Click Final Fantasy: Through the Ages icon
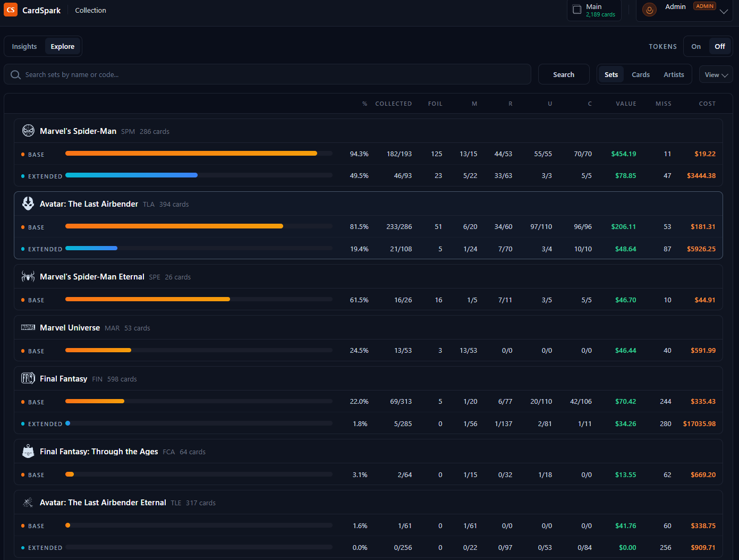 pyautogui.click(x=28, y=451)
